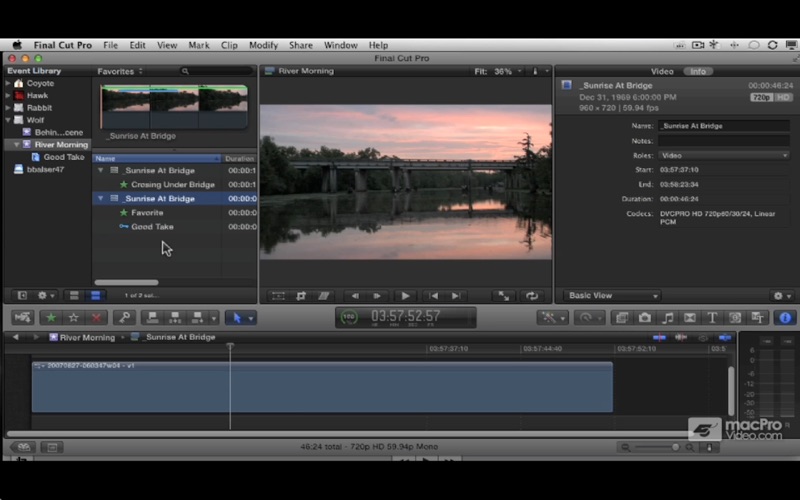This screenshot has width=800, height=500.
Task: Open the Modify menu
Action: tap(263, 45)
